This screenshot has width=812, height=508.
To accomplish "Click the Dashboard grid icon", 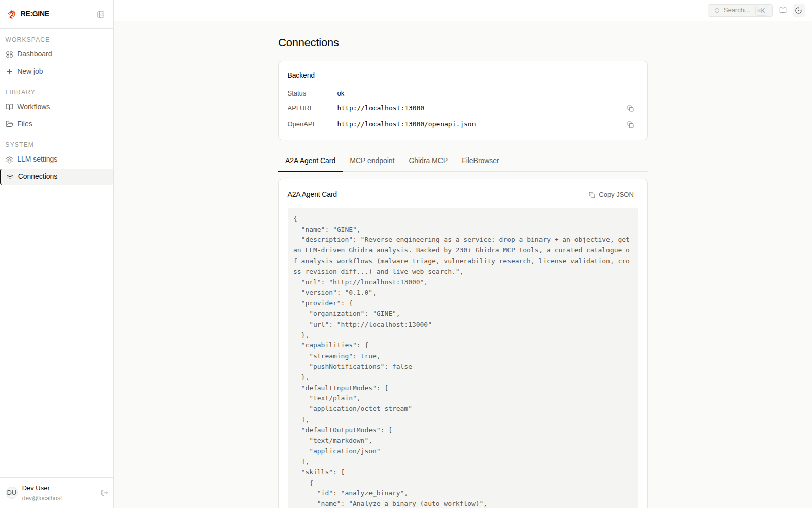I will (x=9, y=54).
